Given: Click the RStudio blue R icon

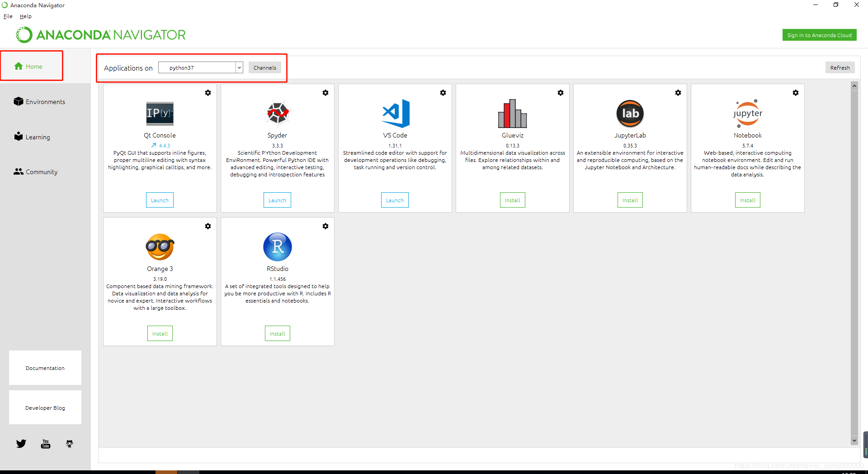Looking at the screenshot, I should point(278,246).
